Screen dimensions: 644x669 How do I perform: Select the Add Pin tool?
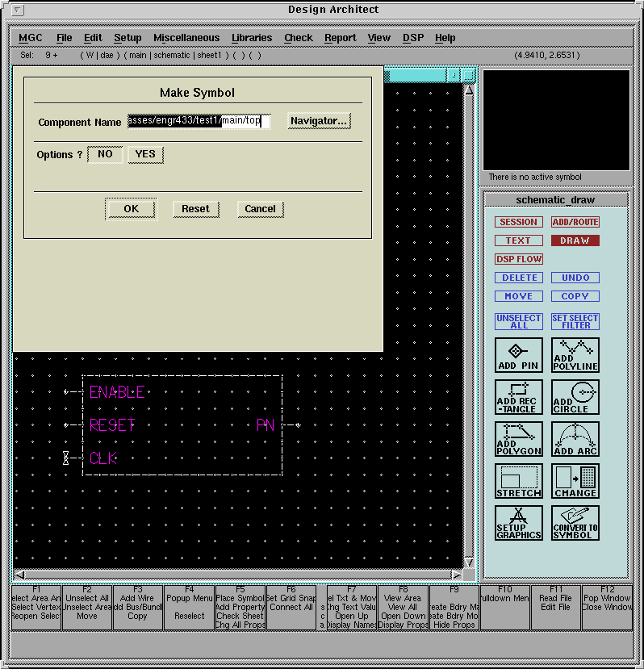click(518, 355)
